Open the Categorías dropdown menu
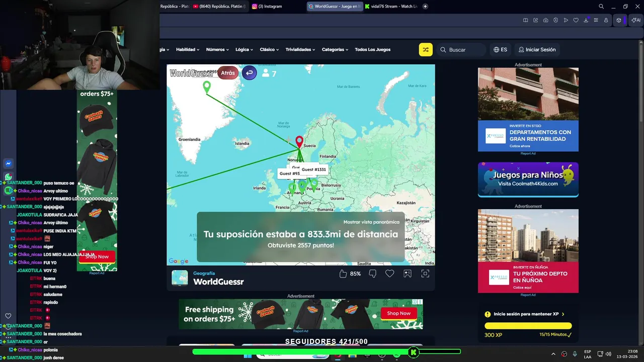The width and height of the screenshot is (644, 362). tap(336, 50)
